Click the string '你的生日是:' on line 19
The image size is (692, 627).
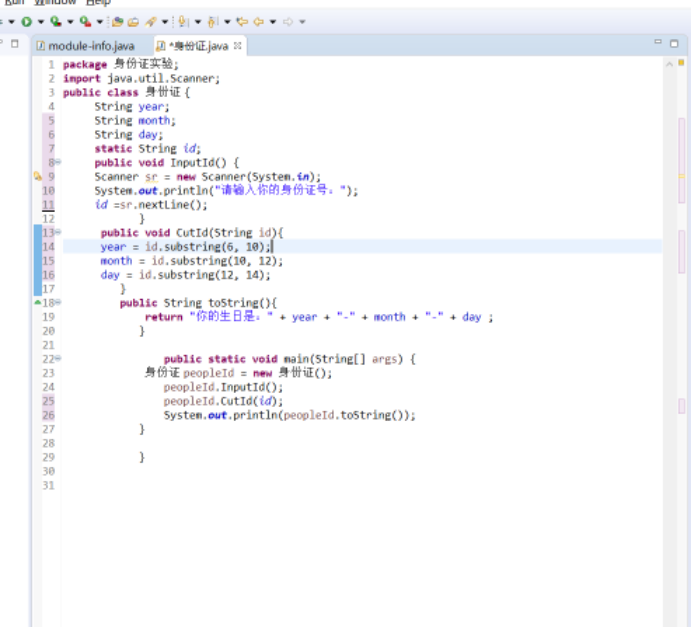point(232,317)
